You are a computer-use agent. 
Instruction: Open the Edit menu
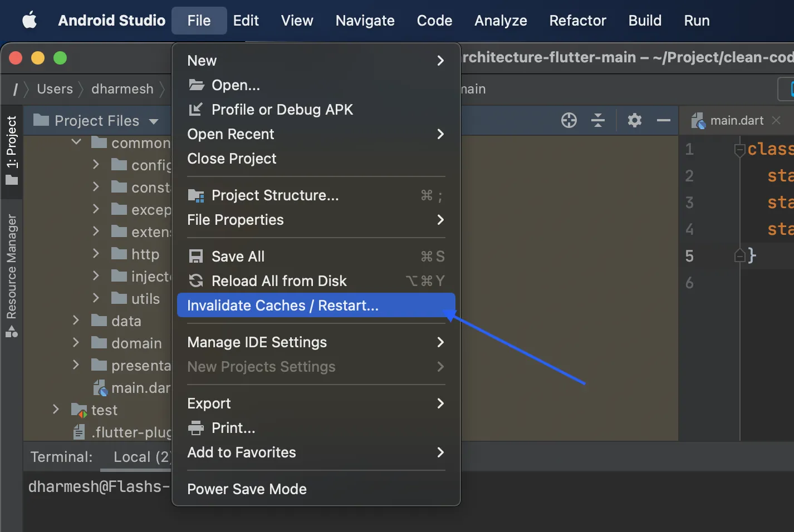[x=246, y=21]
